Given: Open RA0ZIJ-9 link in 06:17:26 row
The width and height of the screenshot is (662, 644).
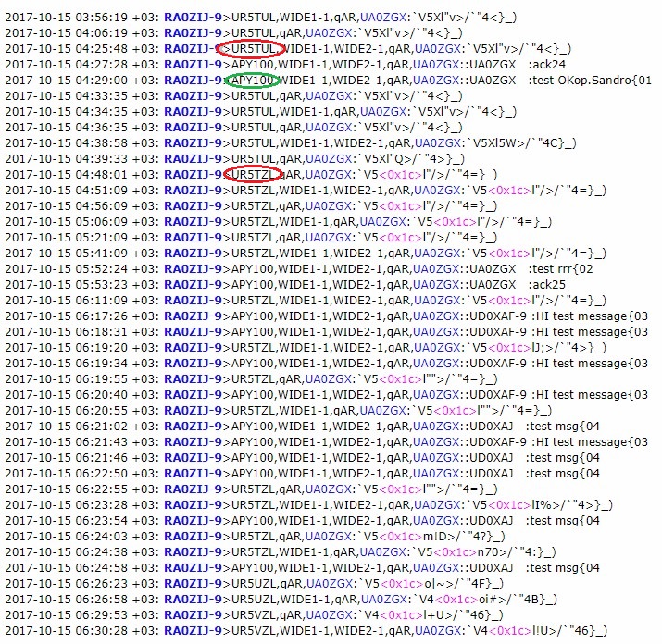Looking at the screenshot, I should (x=192, y=316).
